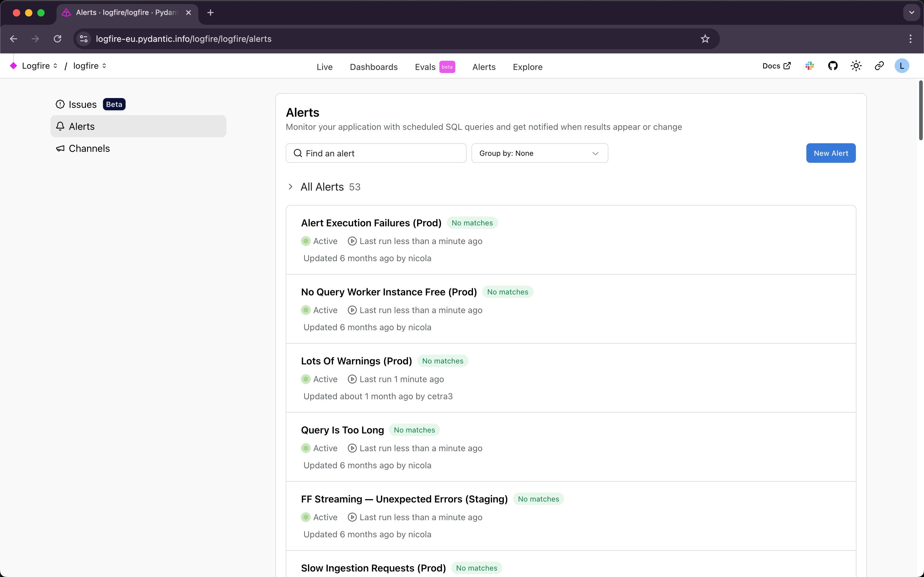
Task: Open Lots Of Warnings (Prod) alert
Action: pyautogui.click(x=356, y=361)
